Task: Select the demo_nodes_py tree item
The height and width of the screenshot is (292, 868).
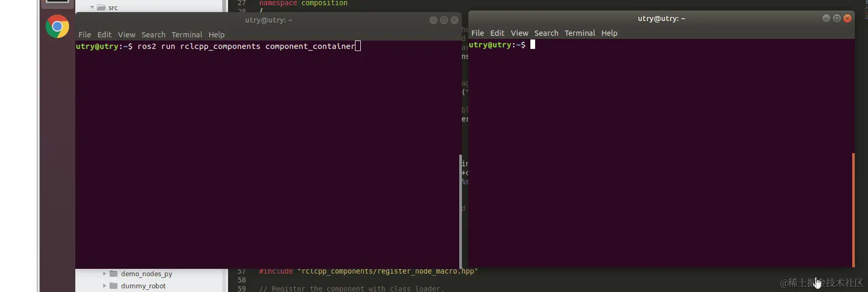Action: click(x=146, y=274)
